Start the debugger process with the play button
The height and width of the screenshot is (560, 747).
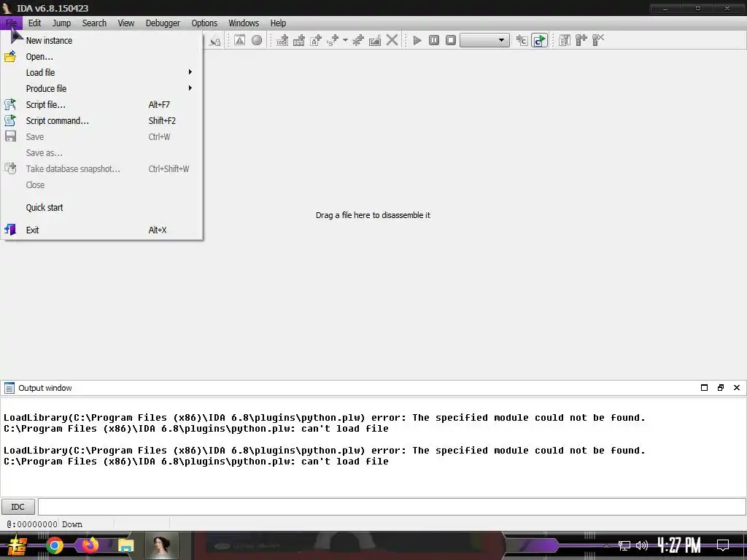click(x=417, y=41)
